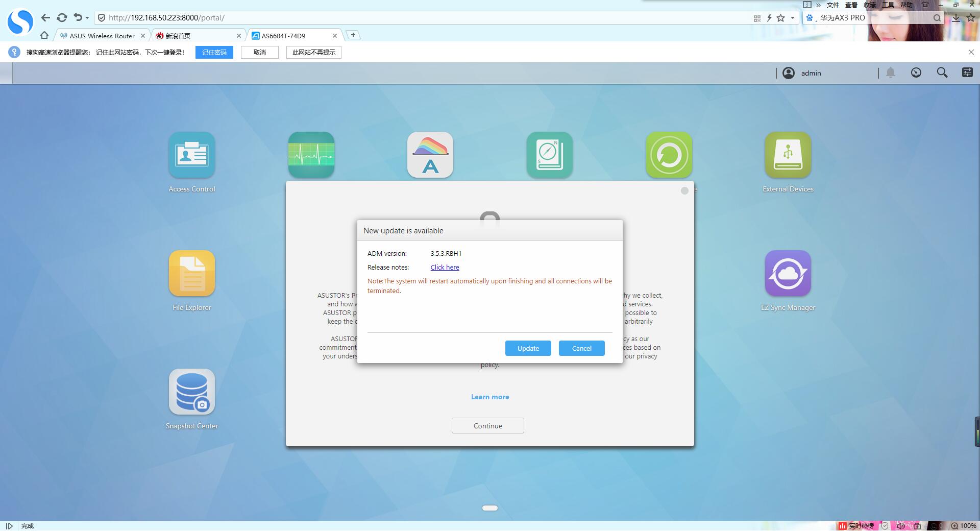Toggle the sidebar panel at bottom-left
Screen dimensions: 980x531
pos(9,526)
